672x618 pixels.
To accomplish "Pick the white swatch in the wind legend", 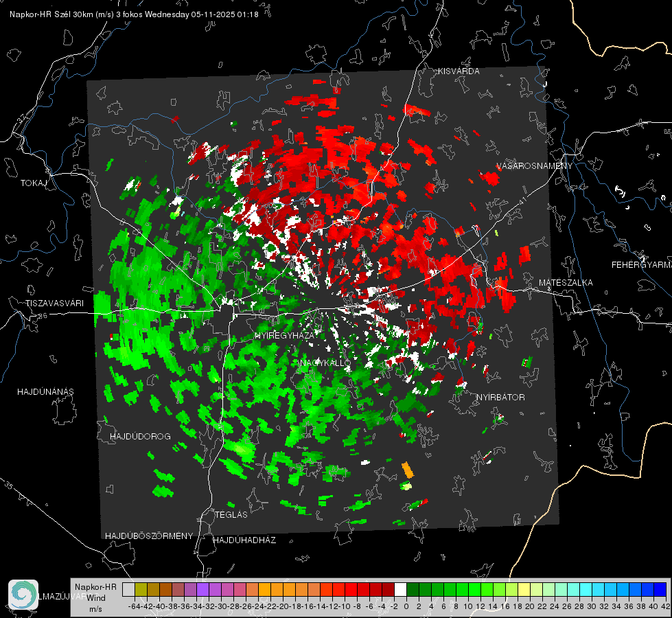I will (400, 590).
